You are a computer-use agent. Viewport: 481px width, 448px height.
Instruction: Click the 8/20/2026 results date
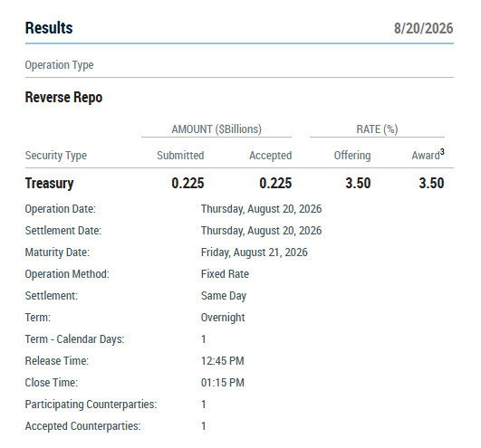coord(423,28)
